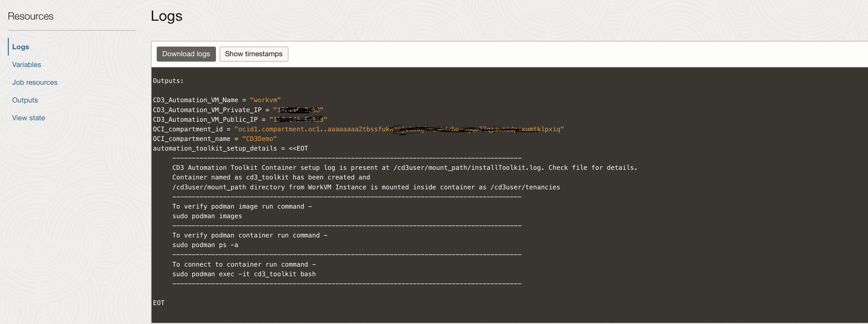Click the 'sudo podman ps -a' command
Screen dimensions: 868x324
point(205,245)
